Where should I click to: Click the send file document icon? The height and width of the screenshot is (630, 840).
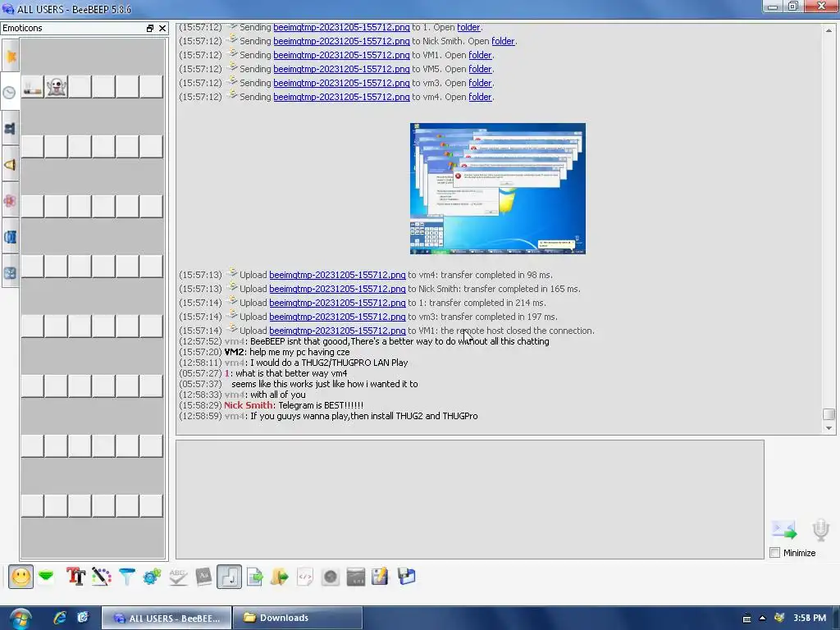click(x=255, y=577)
